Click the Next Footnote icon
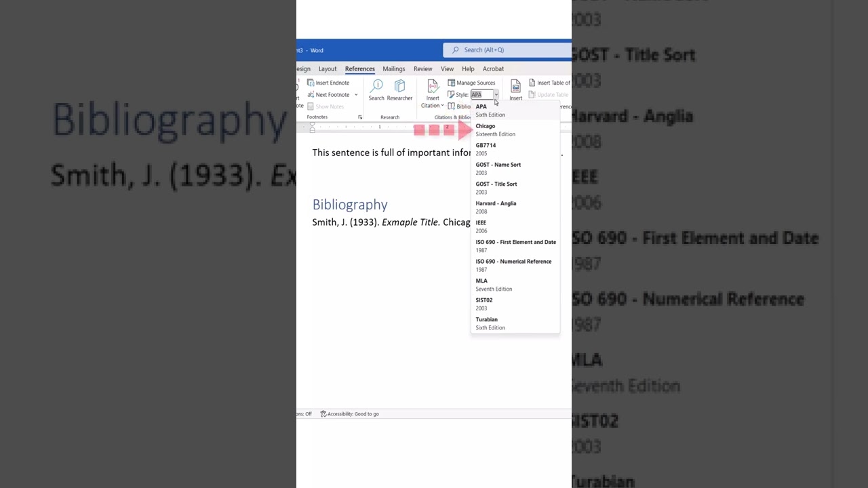Screen dimensions: 868x488 (311, 95)
